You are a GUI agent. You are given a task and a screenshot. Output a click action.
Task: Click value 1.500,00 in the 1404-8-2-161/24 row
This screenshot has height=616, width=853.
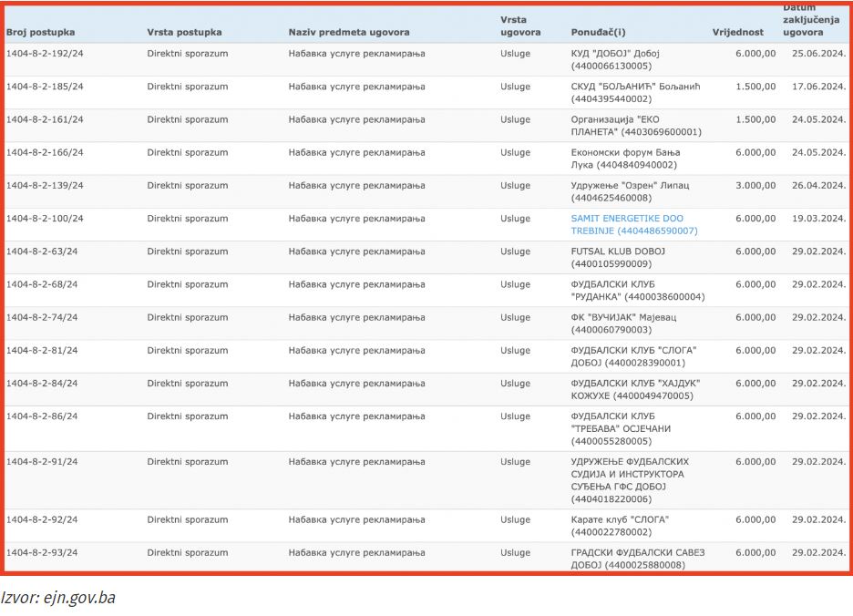click(x=755, y=119)
